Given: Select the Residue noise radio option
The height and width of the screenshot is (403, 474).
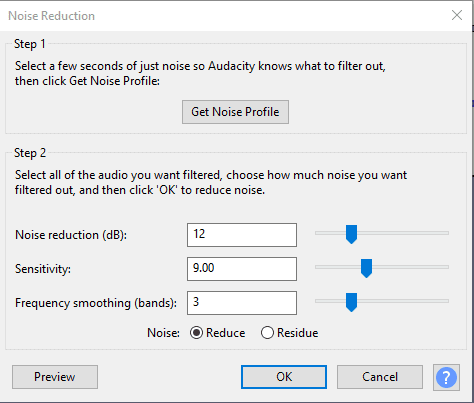Looking at the screenshot, I should pos(267,333).
